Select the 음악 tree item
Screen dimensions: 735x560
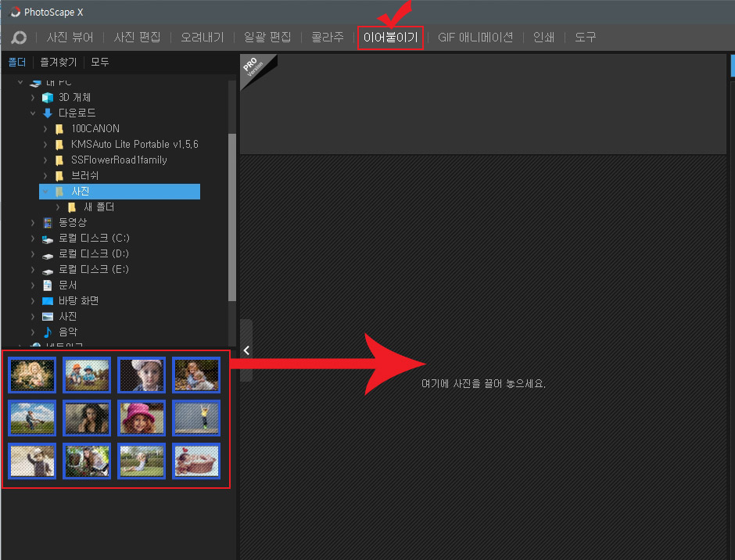click(68, 332)
